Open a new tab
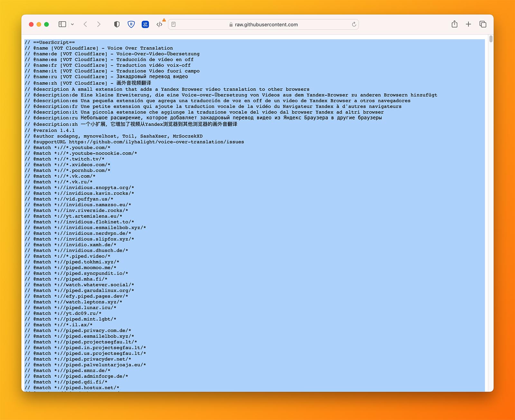This screenshot has height=420, width=515. point(469,24)
